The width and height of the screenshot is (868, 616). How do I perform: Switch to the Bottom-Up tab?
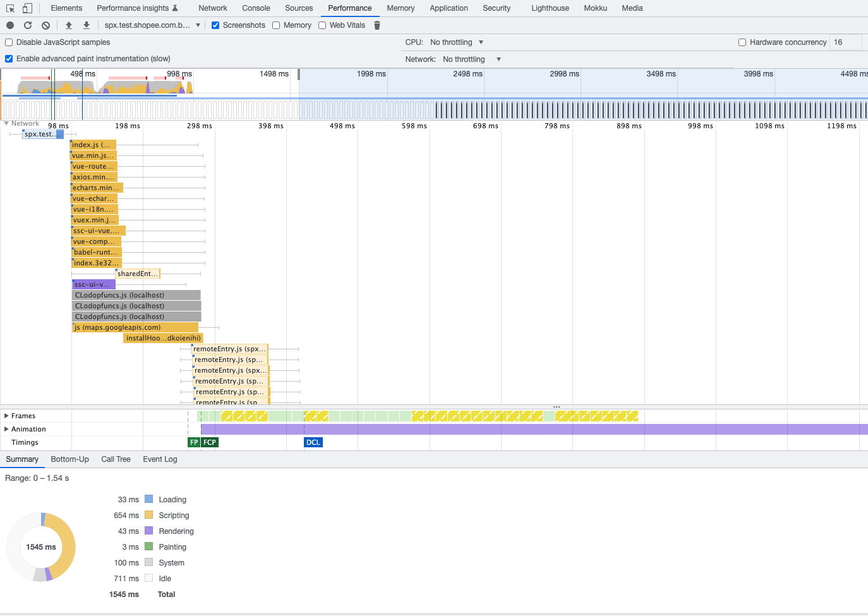[x=70, y=459]
